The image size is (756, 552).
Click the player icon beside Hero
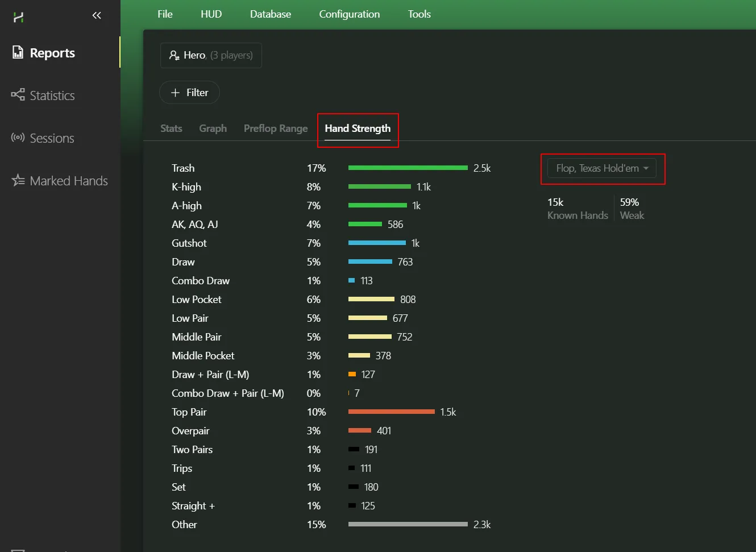tap(174, 55)
